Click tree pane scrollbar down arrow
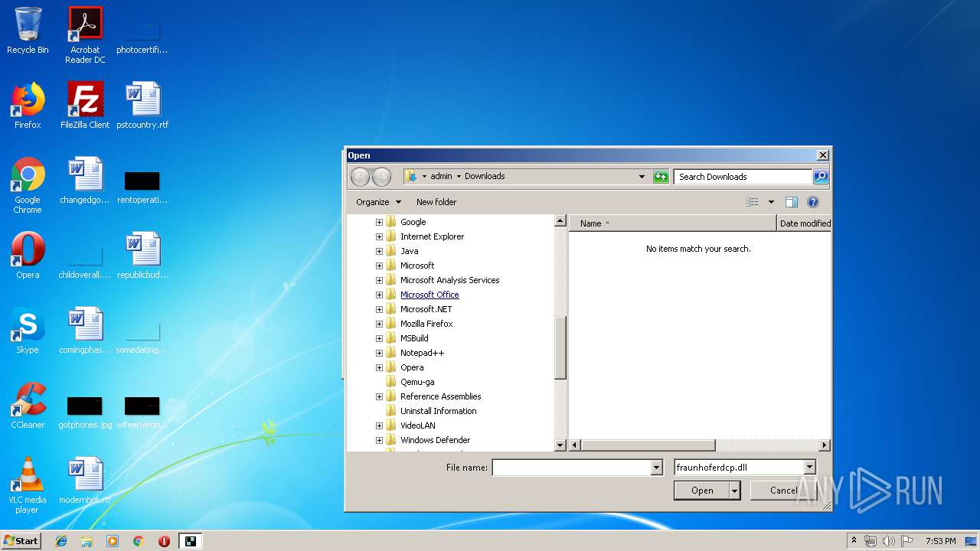Screen dimensions: 980x551 click(x=560, y=445)
